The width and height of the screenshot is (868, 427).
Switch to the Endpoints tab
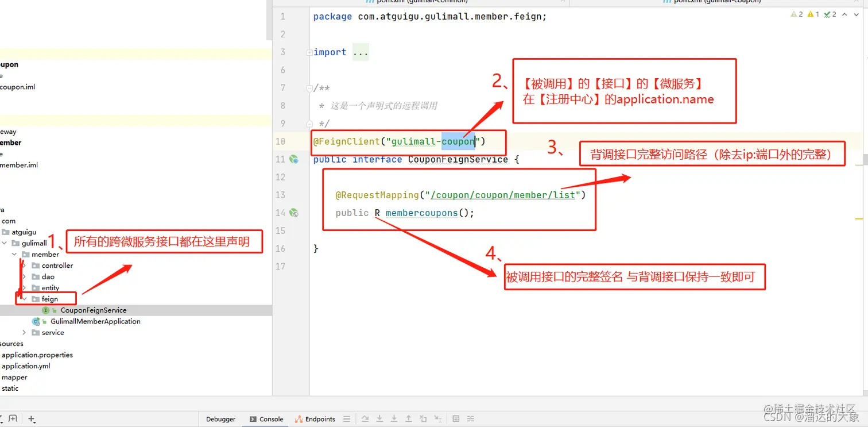tap(315, 419)
